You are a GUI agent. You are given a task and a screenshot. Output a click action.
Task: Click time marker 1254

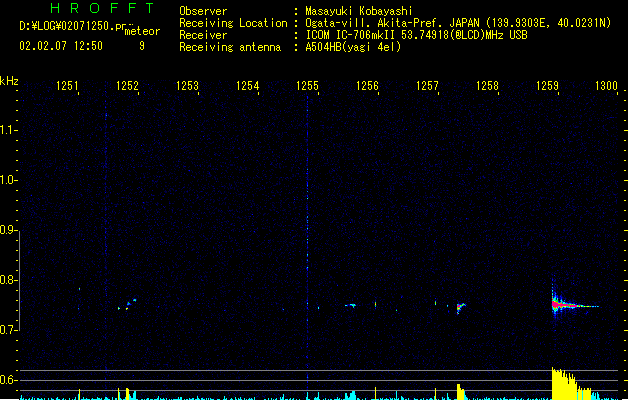248,85
